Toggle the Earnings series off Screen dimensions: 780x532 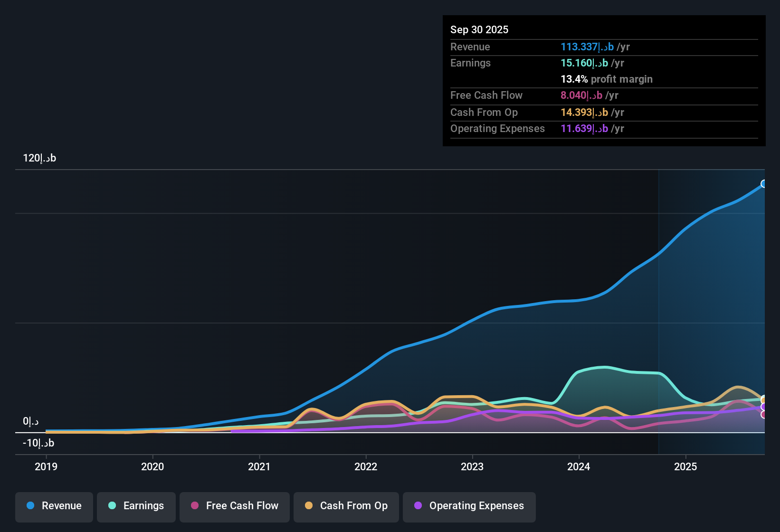[136, 506]
